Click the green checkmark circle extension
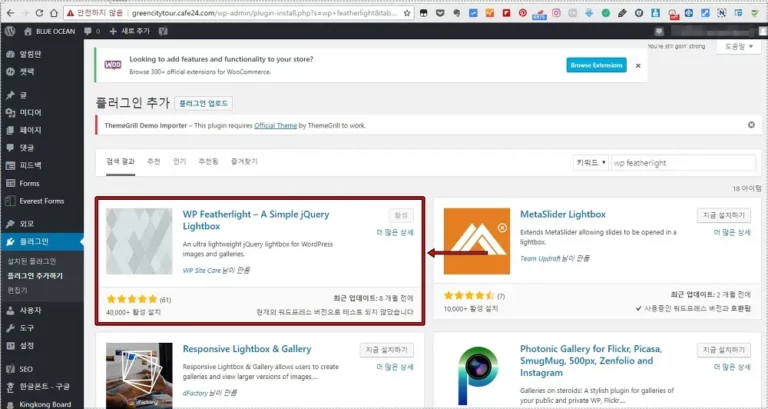768x409 pixels. pos(605,13)
